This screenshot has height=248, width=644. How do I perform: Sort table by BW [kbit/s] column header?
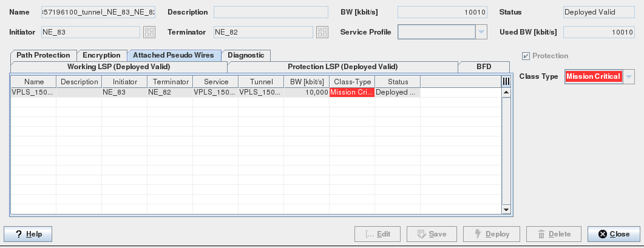click(307, 81)
